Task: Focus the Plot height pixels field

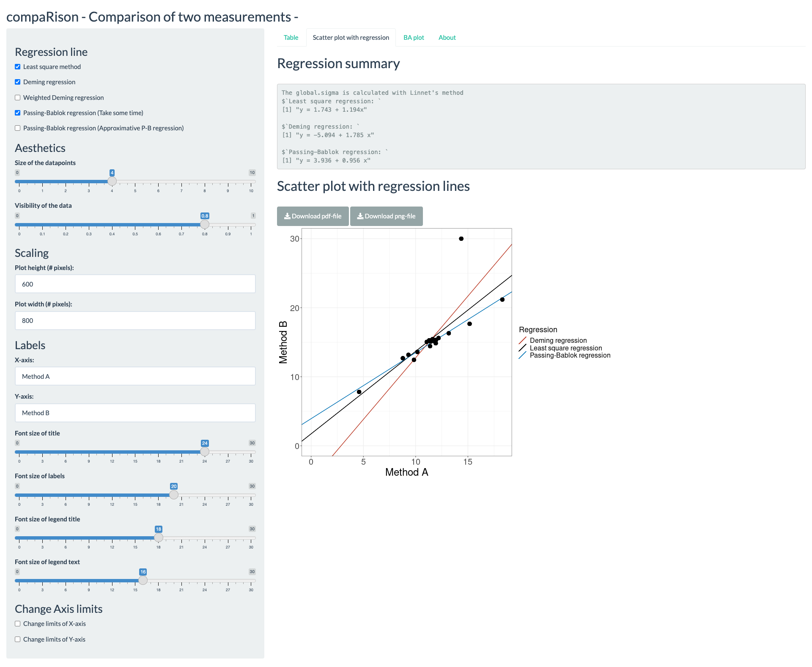Action: [x=135, y=284]
